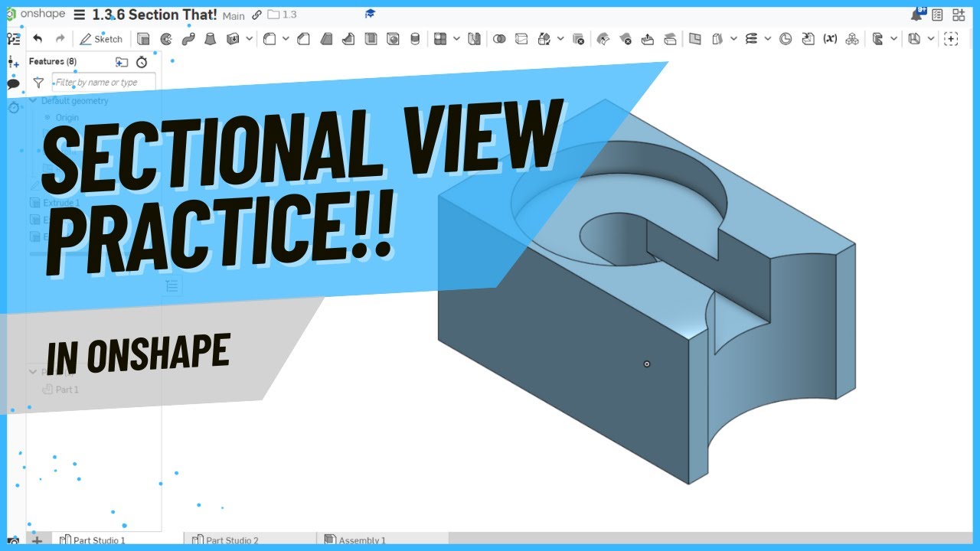This screenshot has width=980, height=551.
Task: Select the Delete part tool
Action: coord(578,39)
